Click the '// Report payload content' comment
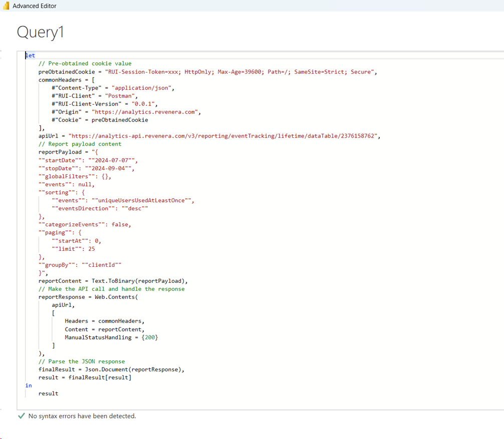Image resolution: width=504 pixels, height=439 pixels. click(x=80, y=144)
